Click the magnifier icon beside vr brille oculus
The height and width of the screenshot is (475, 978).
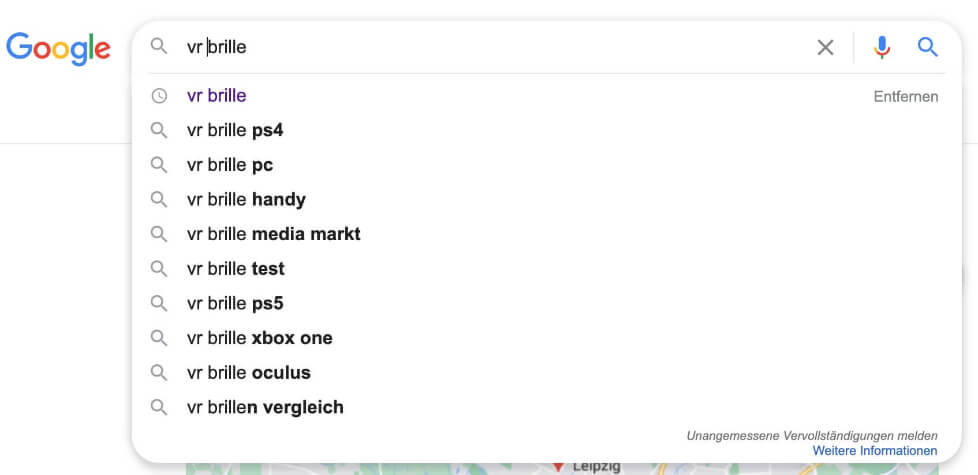[x=160, y=373]
